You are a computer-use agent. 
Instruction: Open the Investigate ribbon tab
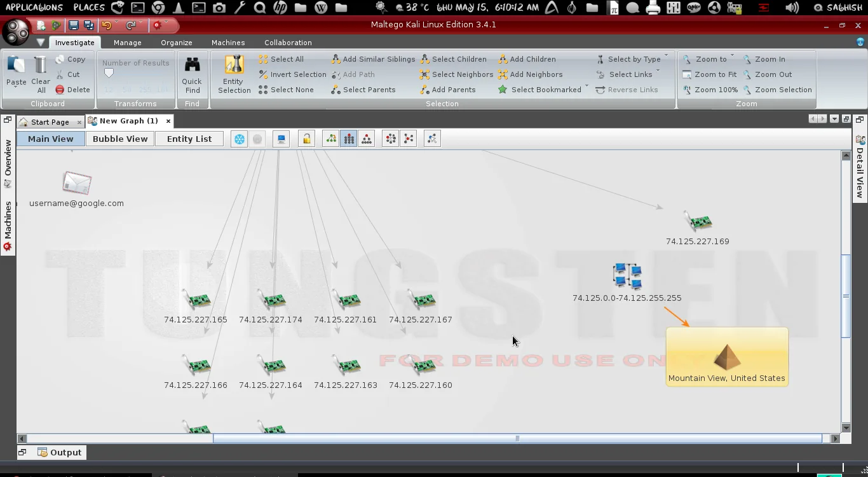pyautogui.click(x=74, y=43)
